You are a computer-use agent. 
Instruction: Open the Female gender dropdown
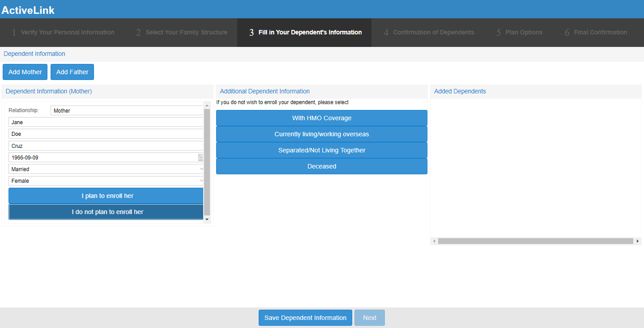107,181
